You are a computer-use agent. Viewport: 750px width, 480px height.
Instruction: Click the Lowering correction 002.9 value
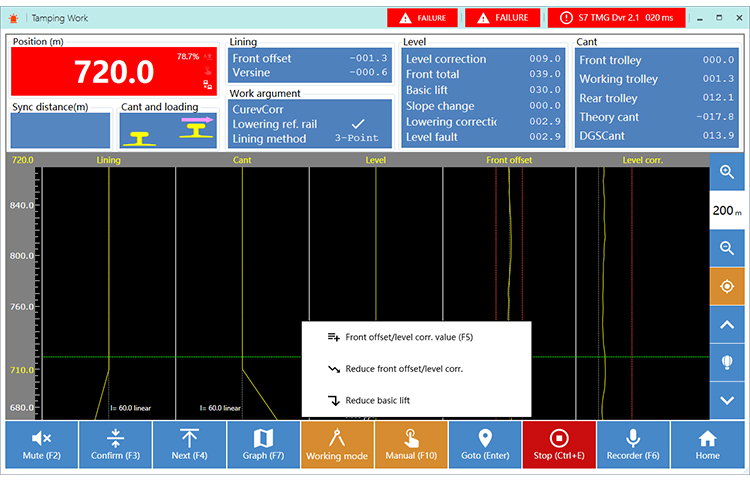pos(545,121)
